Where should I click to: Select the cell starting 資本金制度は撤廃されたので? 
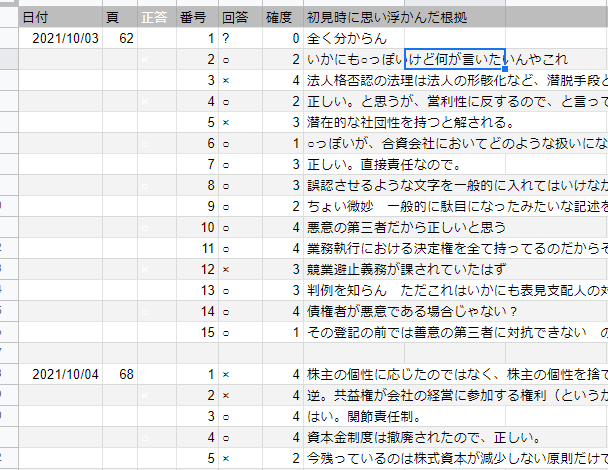point(354,437)
